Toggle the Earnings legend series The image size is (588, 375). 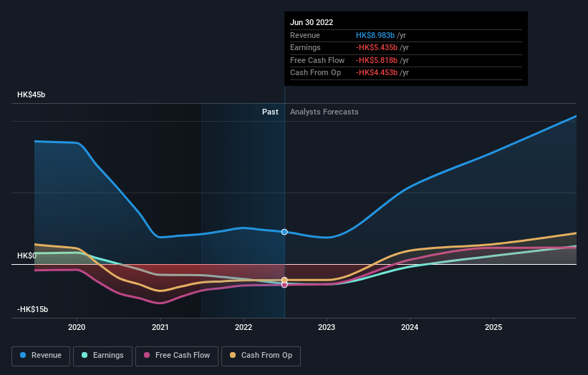(x=102, y=356)
